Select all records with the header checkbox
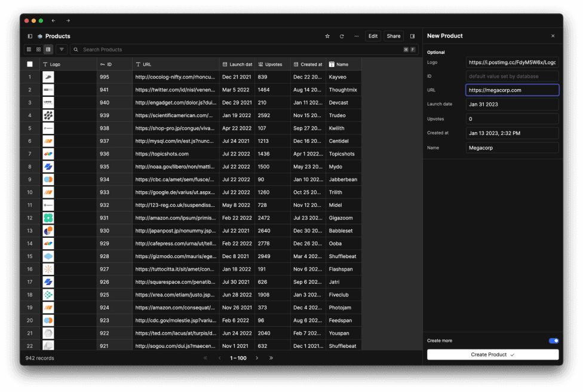This screenshot has height=392, width=583. [29, 64]
